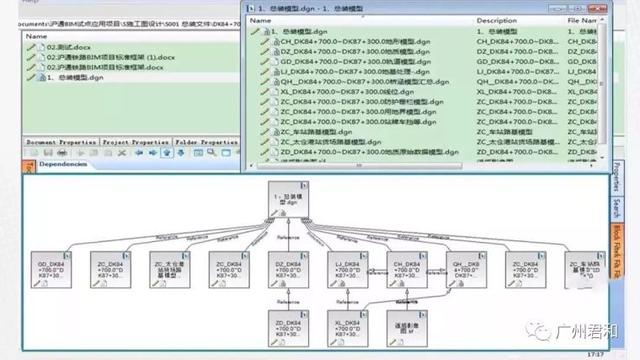
Task: Select the Folder Properties tab
Action: pyautogui.click(x=207, y=142)
